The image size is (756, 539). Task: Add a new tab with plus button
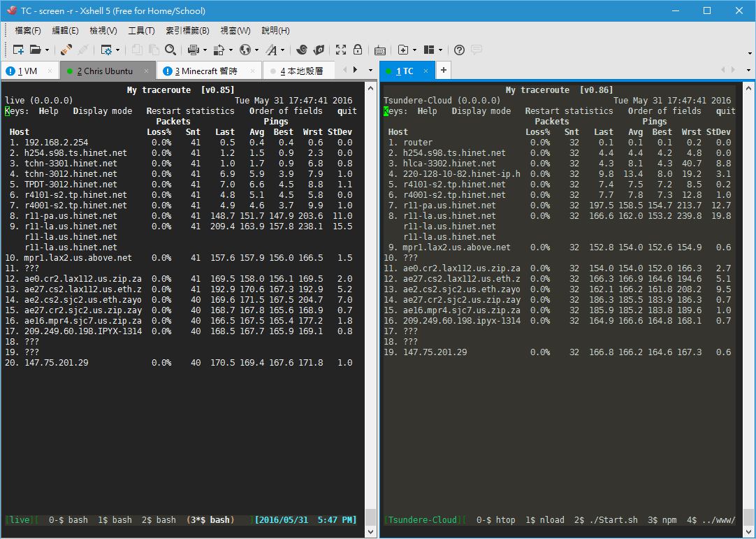tap(443, 71)
